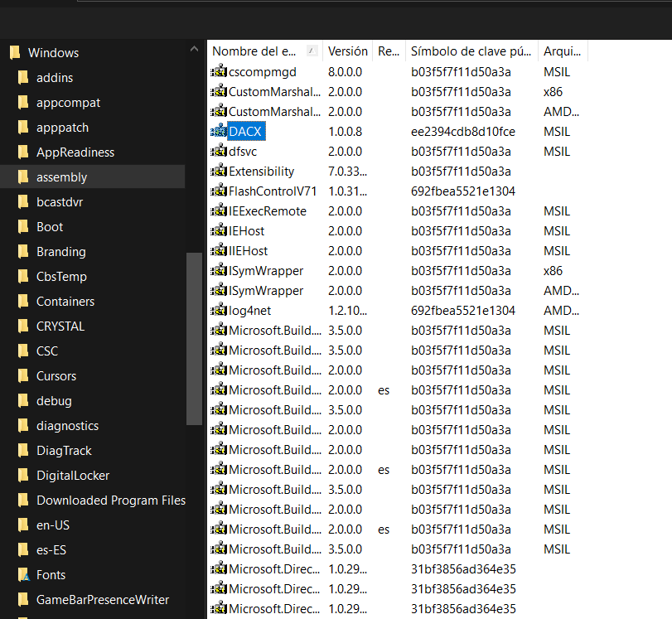
Task: Click the CRYSTAL folder icon
Action: (x=23, y=326)
